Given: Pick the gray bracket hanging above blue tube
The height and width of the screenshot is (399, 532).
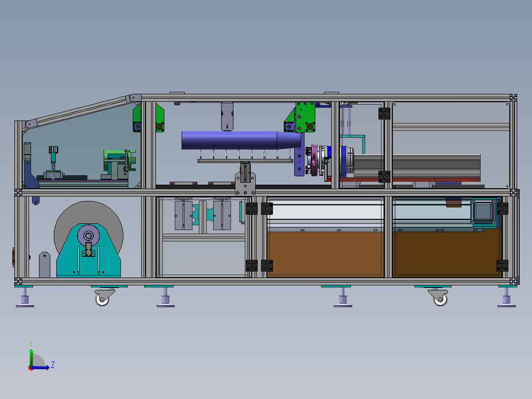Looking at the screenshot, I should pyautogui.click(x=228, y=116).
